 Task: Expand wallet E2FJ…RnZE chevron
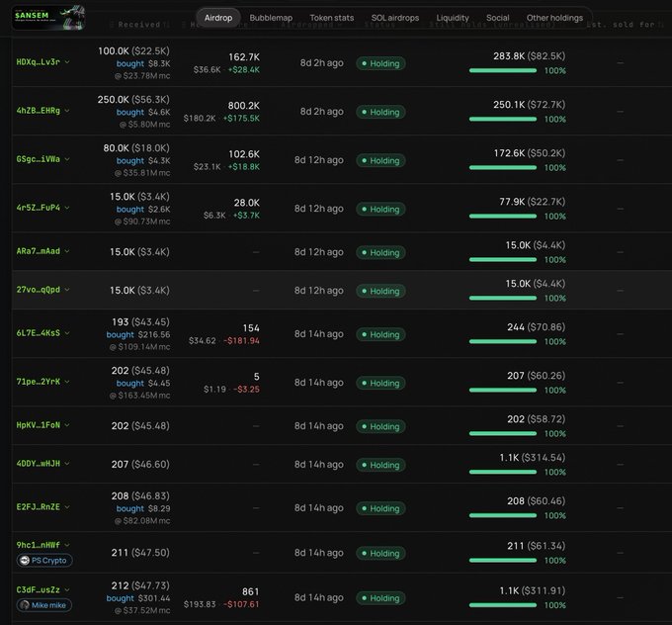[67, 507]
